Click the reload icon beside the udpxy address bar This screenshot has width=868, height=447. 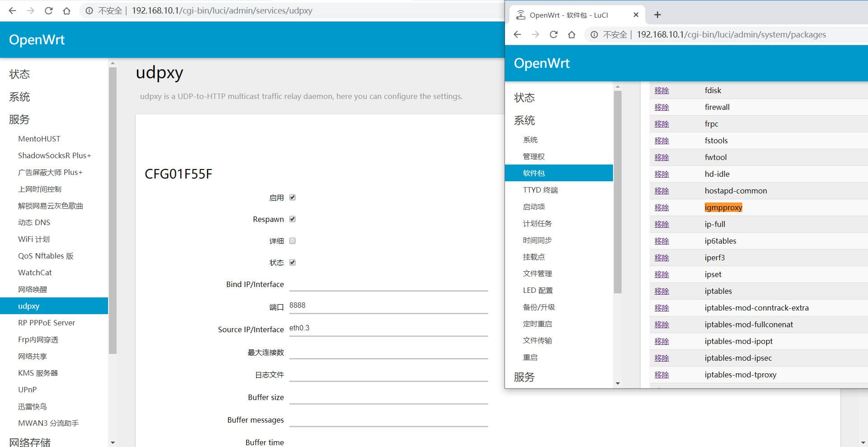point(49,11)
